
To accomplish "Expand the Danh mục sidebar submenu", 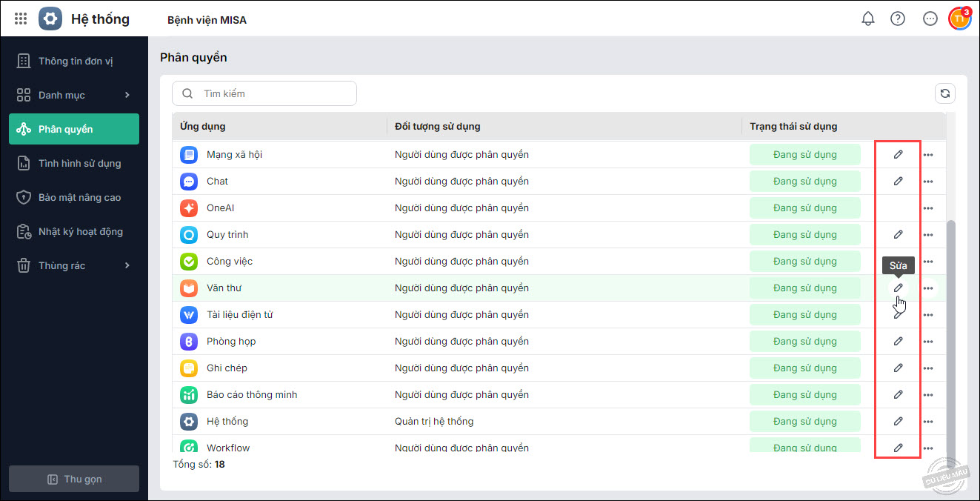I will coord(127,95).
